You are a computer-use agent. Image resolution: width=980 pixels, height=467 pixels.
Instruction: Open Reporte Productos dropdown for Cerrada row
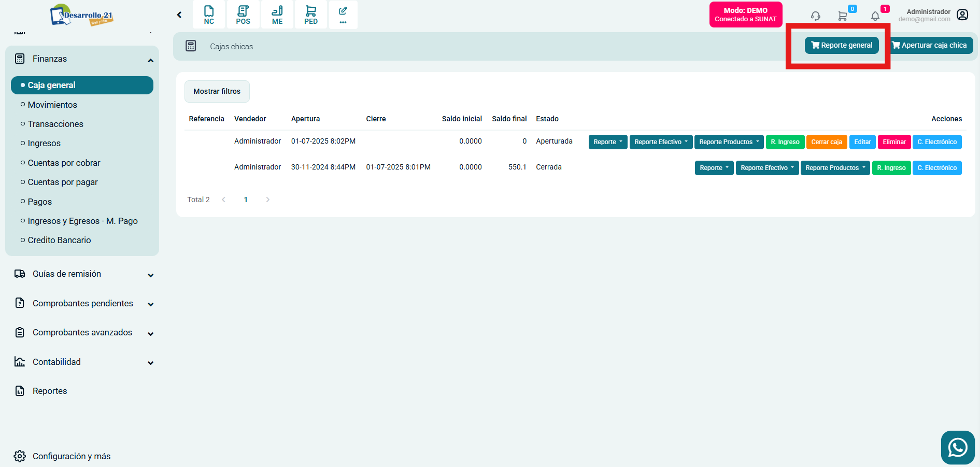click(x=835, y=168)
